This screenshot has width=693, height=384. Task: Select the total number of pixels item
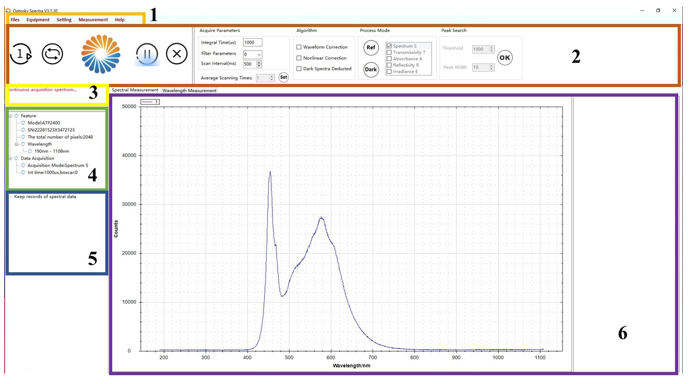(x=60, y=137)
